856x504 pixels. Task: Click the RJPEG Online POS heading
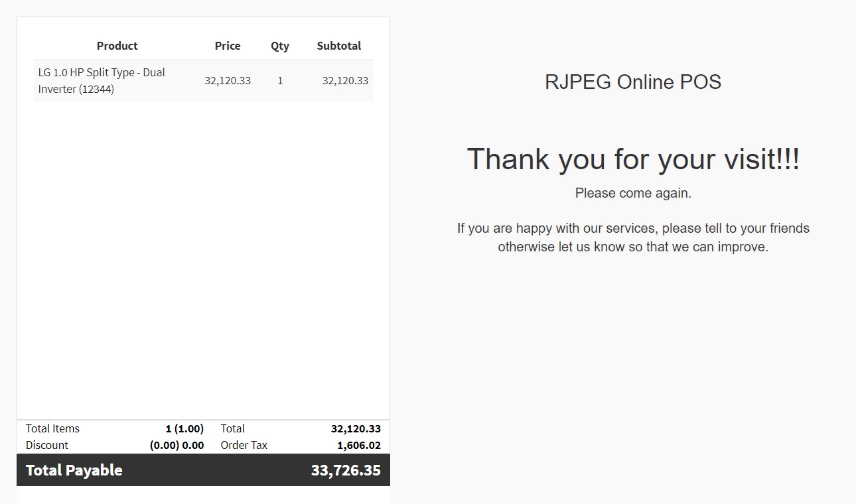(632, 82)
